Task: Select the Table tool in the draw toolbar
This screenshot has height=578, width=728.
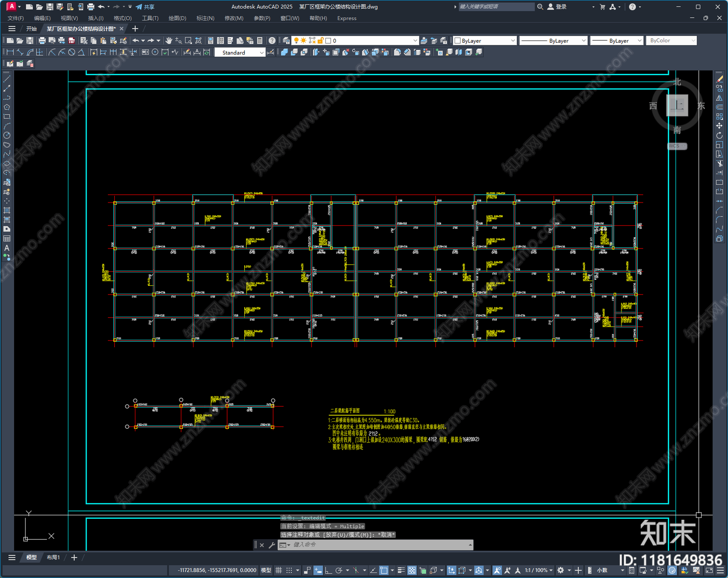Action: (x=7, y=238)
